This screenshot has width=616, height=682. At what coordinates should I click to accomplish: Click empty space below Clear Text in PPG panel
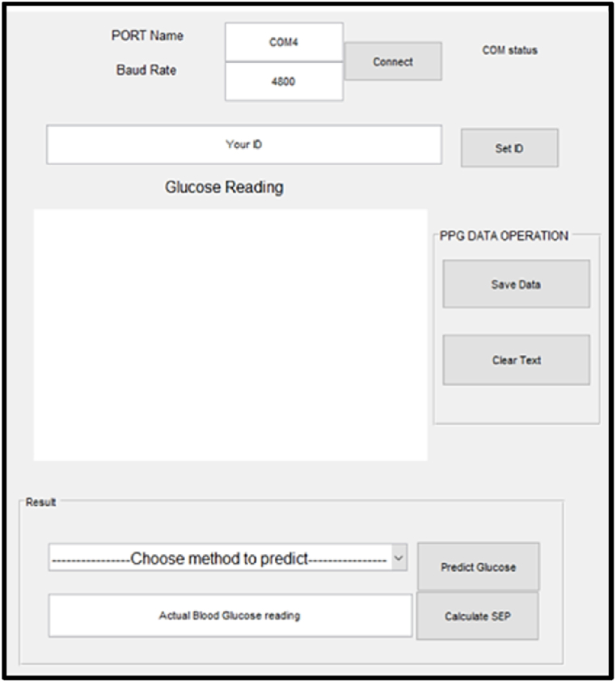coord(516,403)
